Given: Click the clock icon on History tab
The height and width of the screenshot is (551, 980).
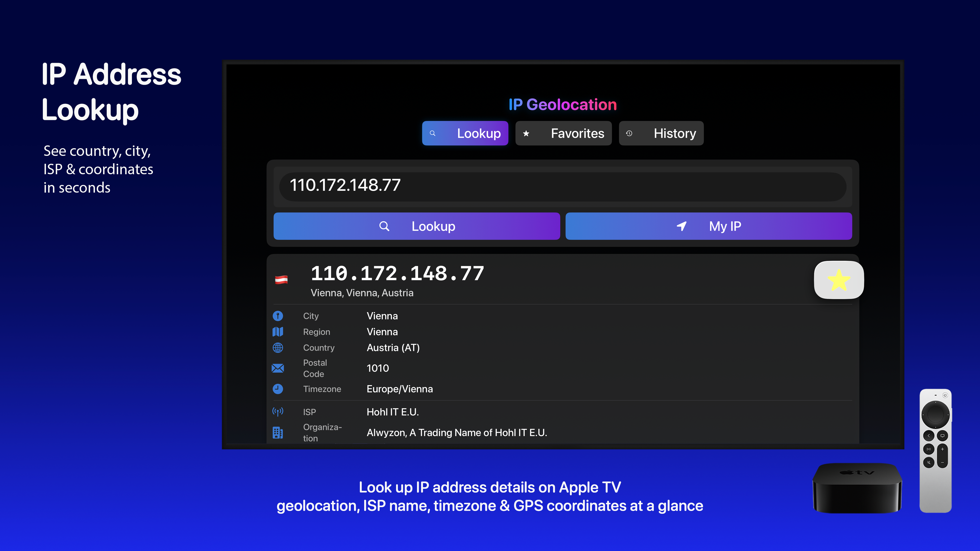Looking at the screenshot, I should pyautogui.click(x=629, y=133).
